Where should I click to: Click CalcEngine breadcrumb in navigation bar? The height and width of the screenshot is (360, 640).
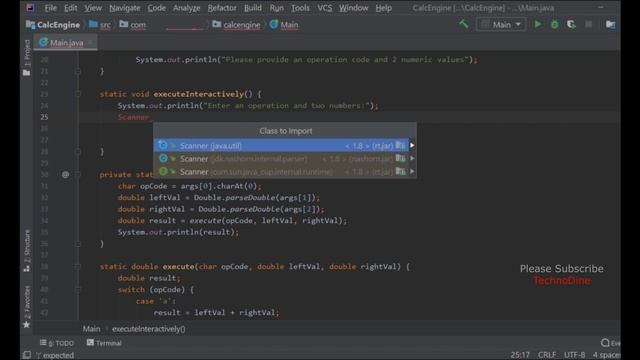pos(53,24)
